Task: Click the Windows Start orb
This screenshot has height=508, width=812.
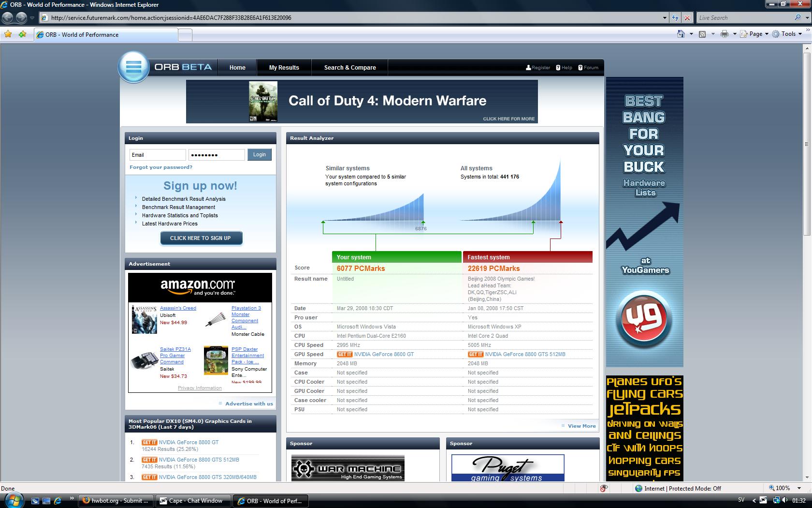Action: click(x=14, y=500)
